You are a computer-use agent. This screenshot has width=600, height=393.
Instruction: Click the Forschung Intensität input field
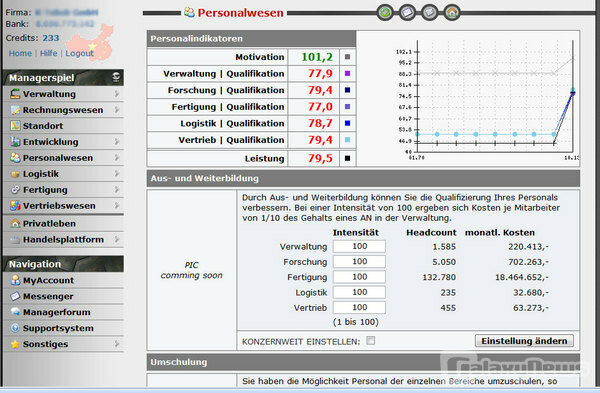[x=359, y=262]
